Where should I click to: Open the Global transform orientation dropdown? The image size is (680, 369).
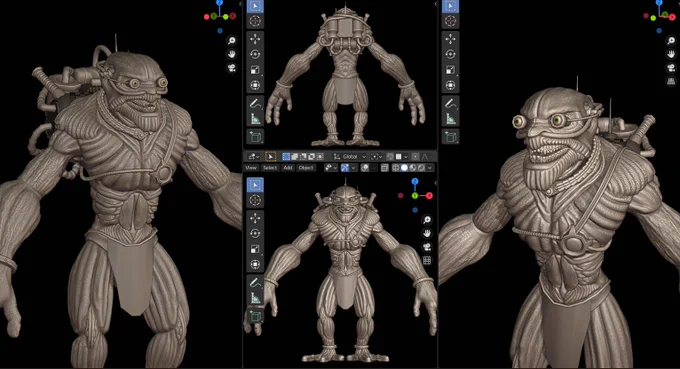point(350,157)
